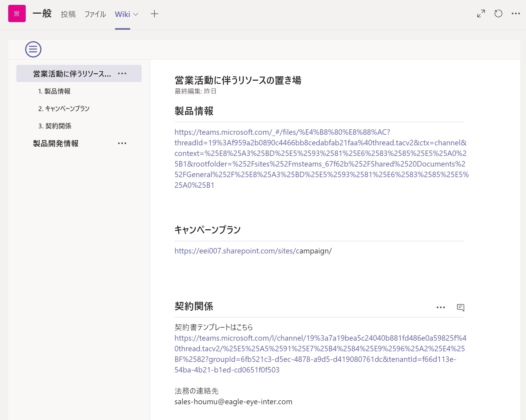Click the 法務の連絡先 text
Screen dimensions: 526x420
[196, 391]
